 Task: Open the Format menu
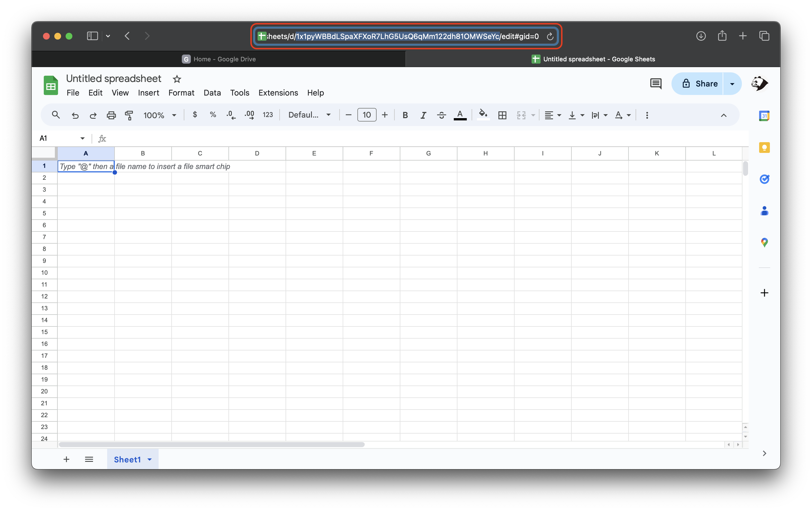[181, 93]
